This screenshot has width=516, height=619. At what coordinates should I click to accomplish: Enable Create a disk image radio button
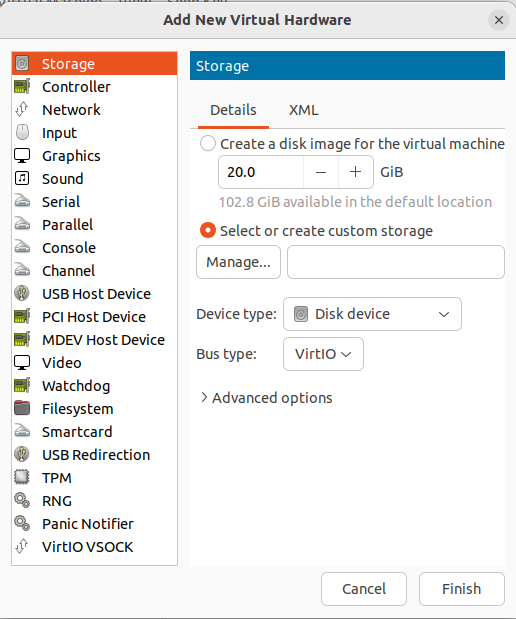(x=208, y=143)
